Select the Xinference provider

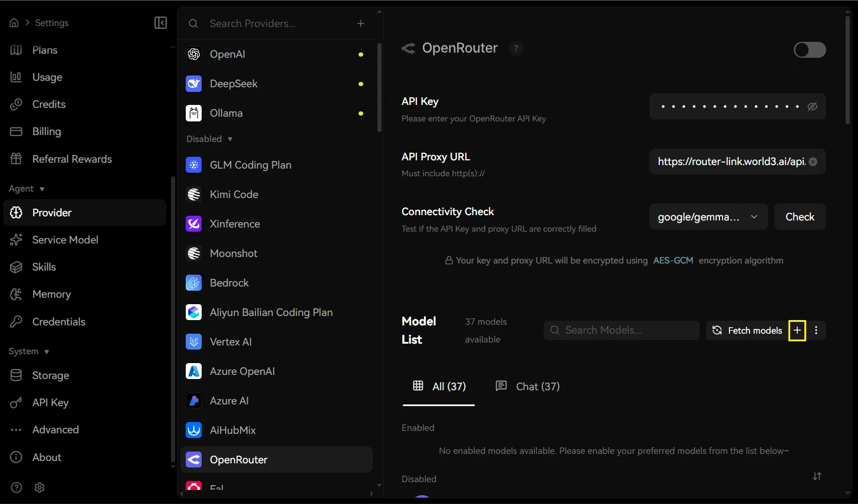point(277,224)
